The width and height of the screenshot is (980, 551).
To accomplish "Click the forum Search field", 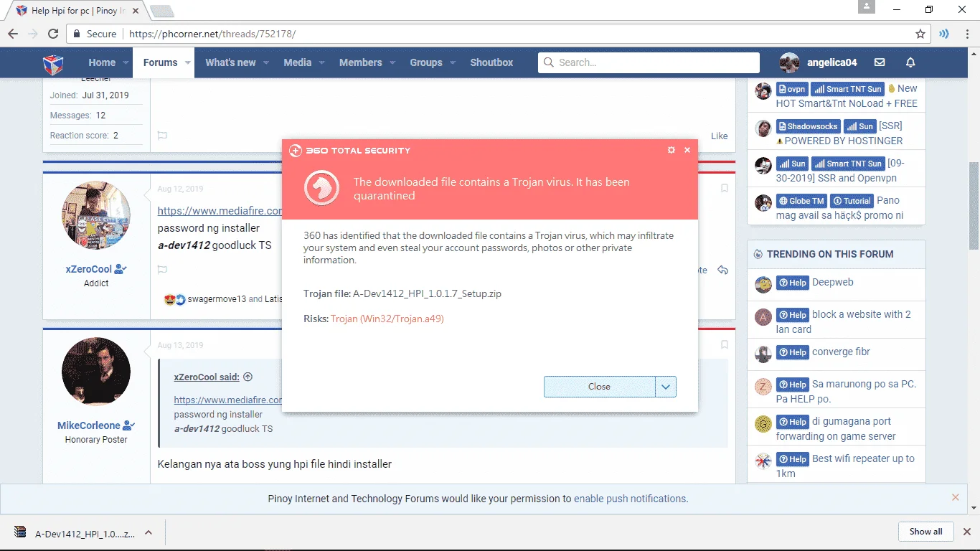I will 649,62.
